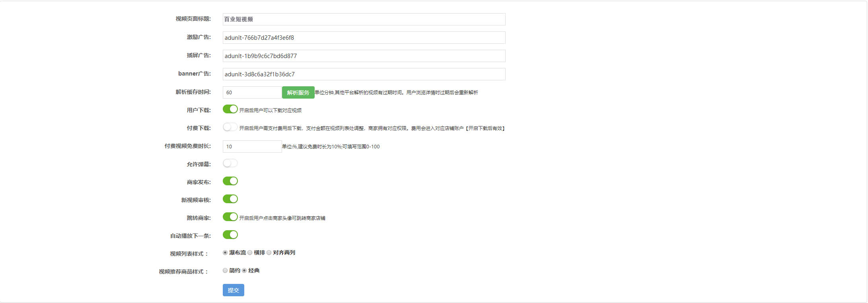868x303 pixels.
Task: Click the 解析缓存时间 input field
Action: (252, 93)
